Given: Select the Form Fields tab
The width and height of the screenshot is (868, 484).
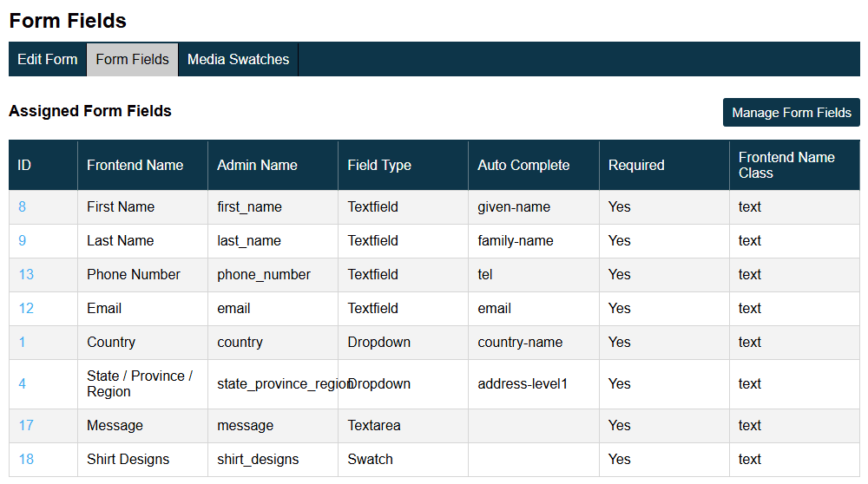Looking at the screenshot, I should pyautogui.click(x=132, y=59).
